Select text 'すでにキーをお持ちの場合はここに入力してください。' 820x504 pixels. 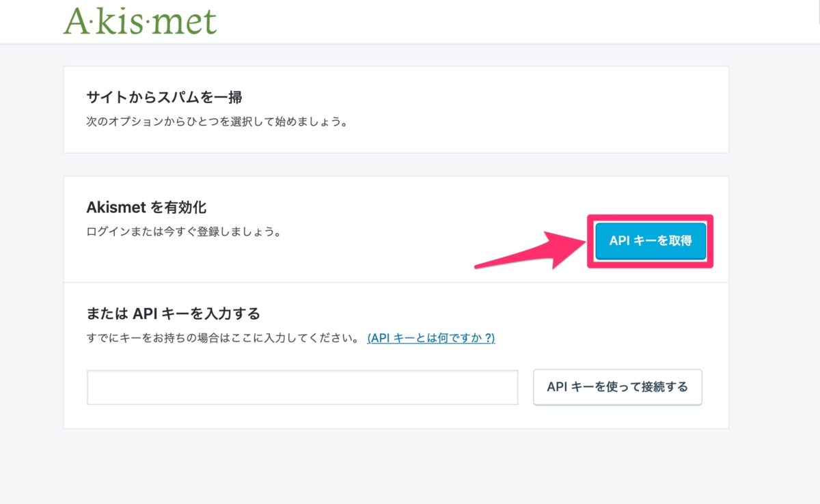pyautogui.click(x=223, y=339)
